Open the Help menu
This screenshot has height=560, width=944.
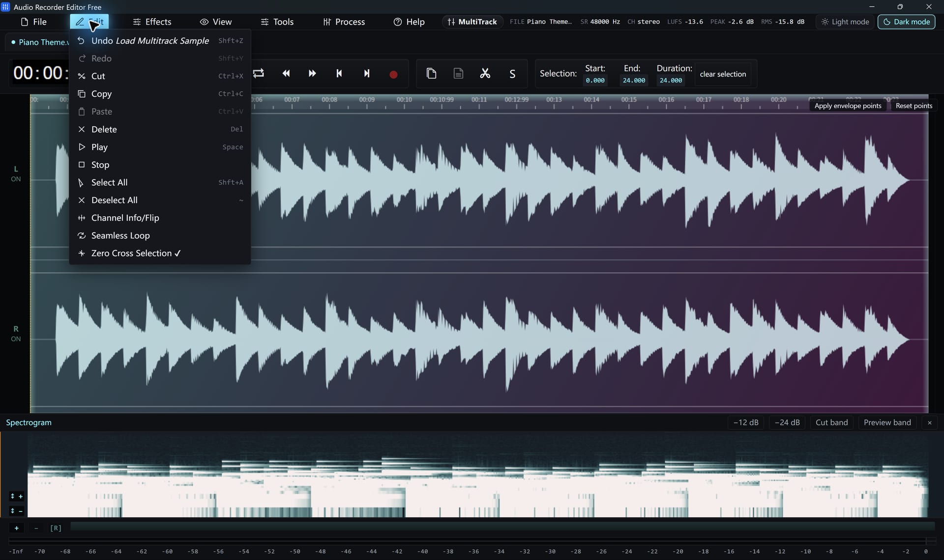coord(409,22)
